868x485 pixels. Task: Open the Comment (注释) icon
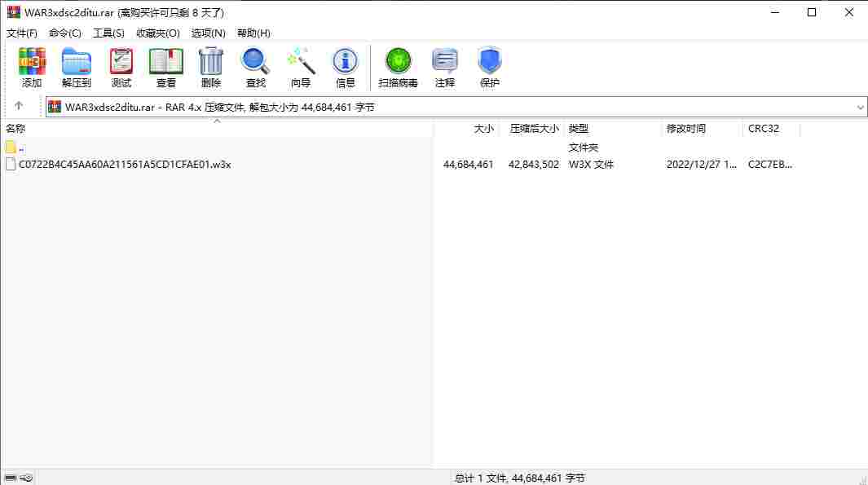coord(444,67)
